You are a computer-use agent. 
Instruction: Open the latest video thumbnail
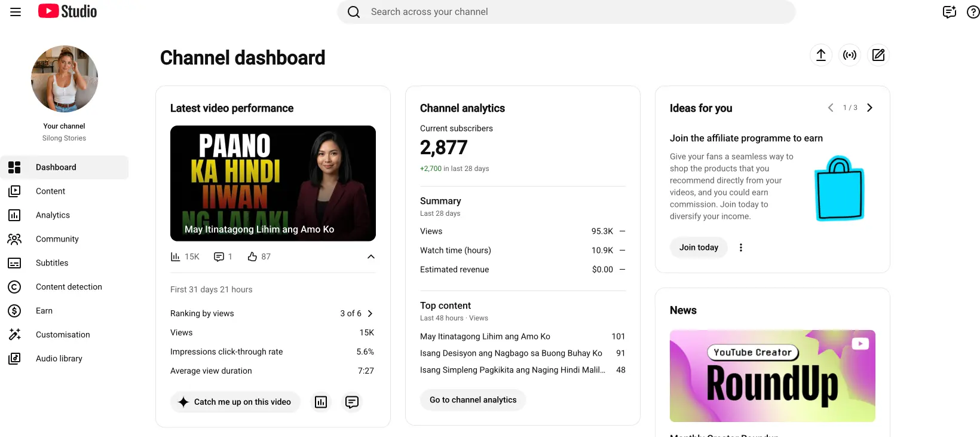coord(273,184)
